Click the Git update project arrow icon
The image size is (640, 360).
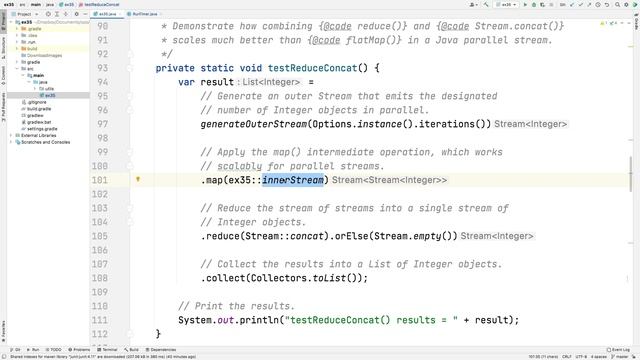572,4
